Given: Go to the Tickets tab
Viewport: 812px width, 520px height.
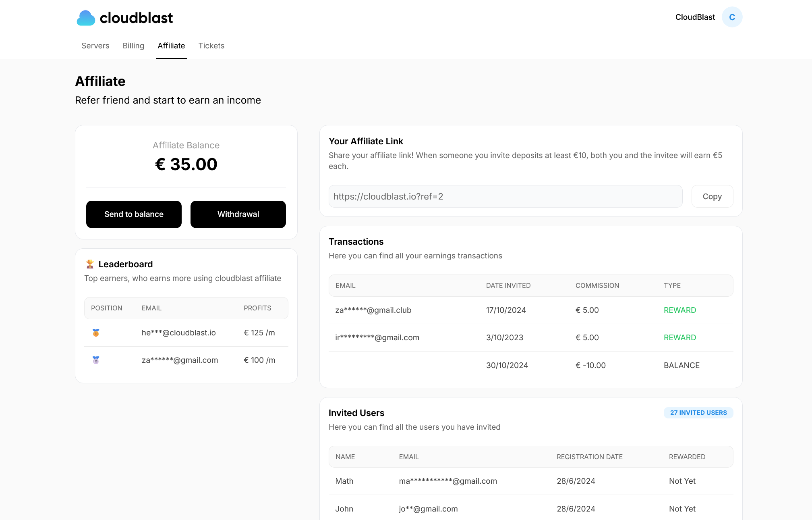Looking at the screenshot, I should pyautogui.click(x=211, y=46).
